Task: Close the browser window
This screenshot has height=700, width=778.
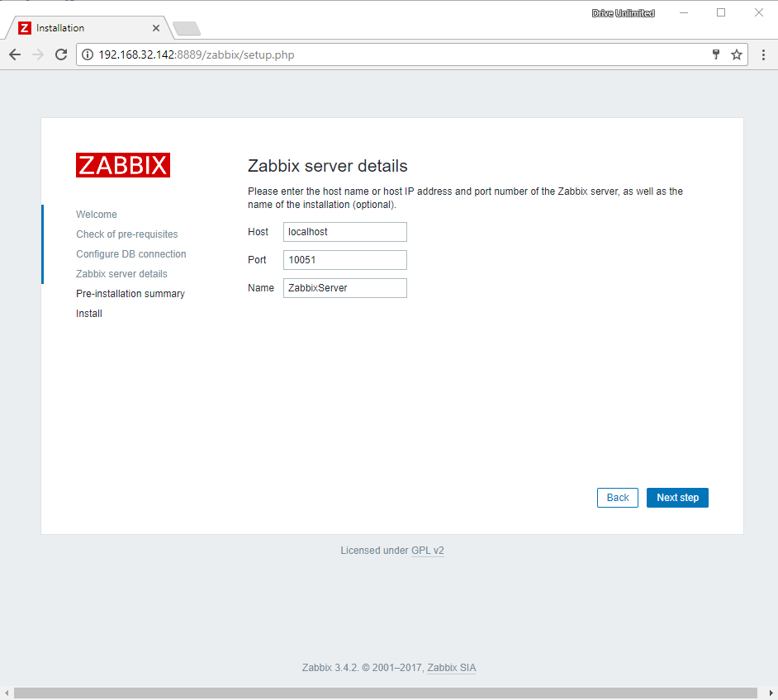Action: pyautogui.click(x=759, y=13)
